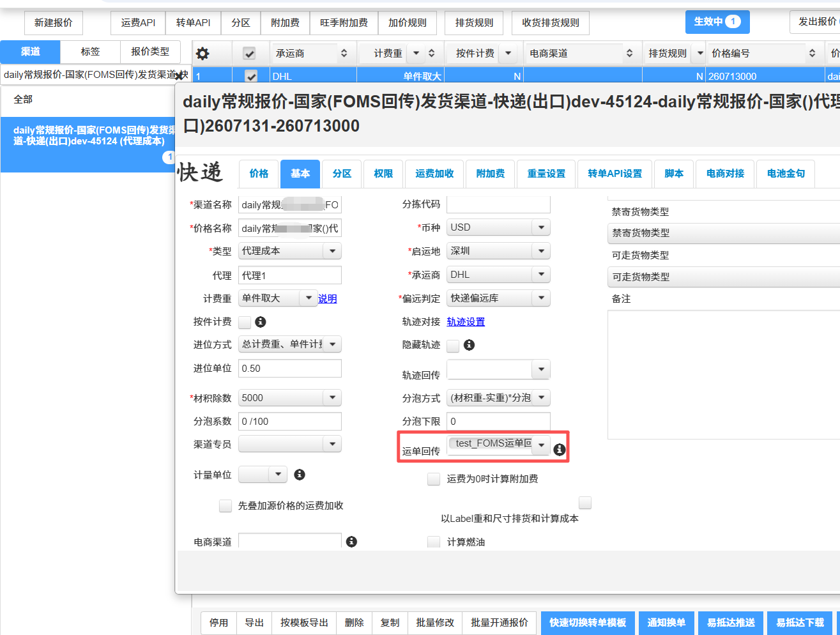This screenshot has width=840, height=635.
Task: Clear the channel search box text
Action: (178, 75)
